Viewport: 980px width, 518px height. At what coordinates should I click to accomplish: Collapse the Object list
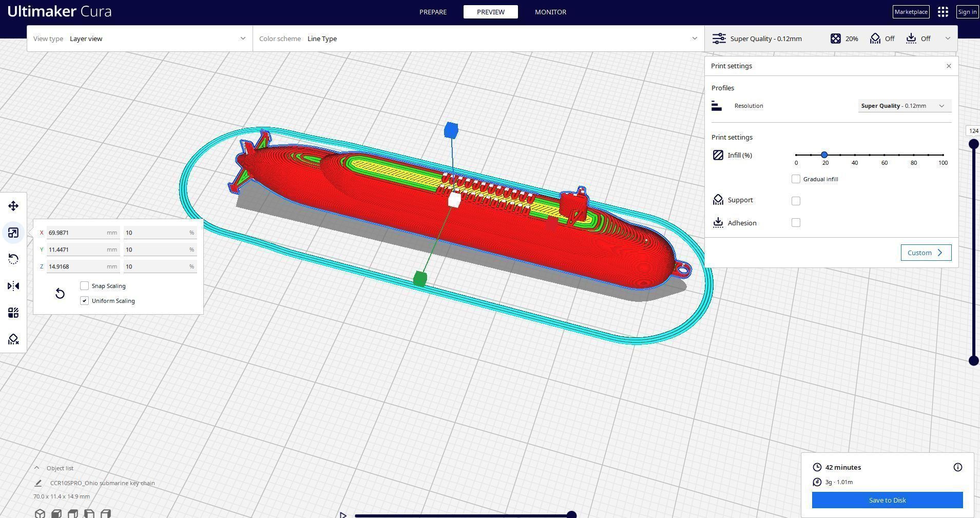pos(36,468)
